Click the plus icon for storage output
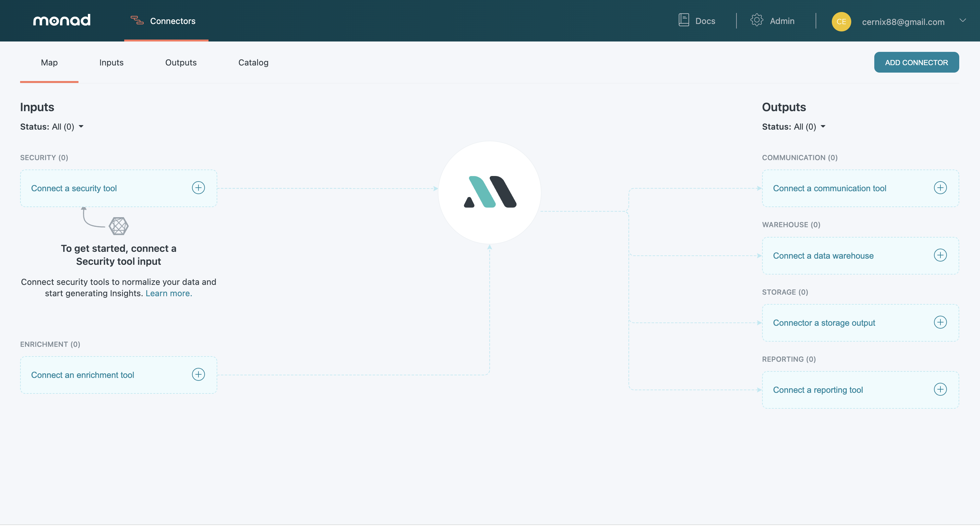Viewport: 980px width, 527px height. click(x=940, y=322)
